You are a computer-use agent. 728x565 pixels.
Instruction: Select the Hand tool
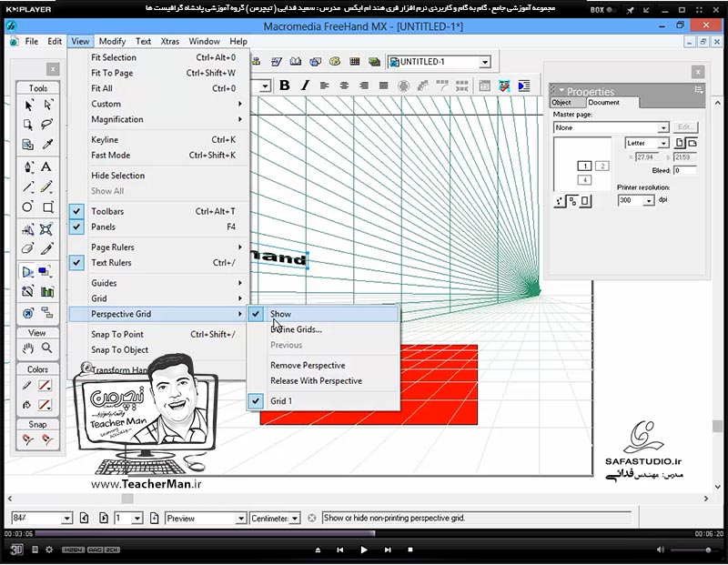(28, 348)
